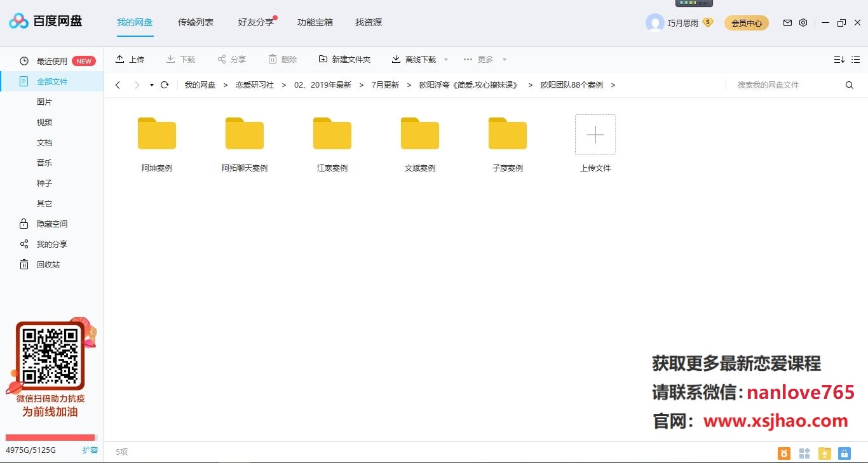Switch to the 传输列表 tab
Viewport: 868px width, 463px height.
[x=196, y=22]
